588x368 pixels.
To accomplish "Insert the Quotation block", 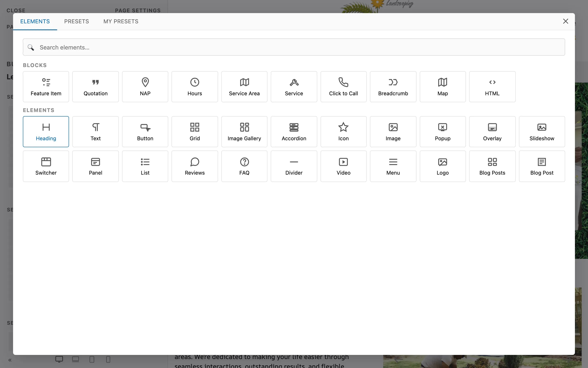I will pos(96,87).
